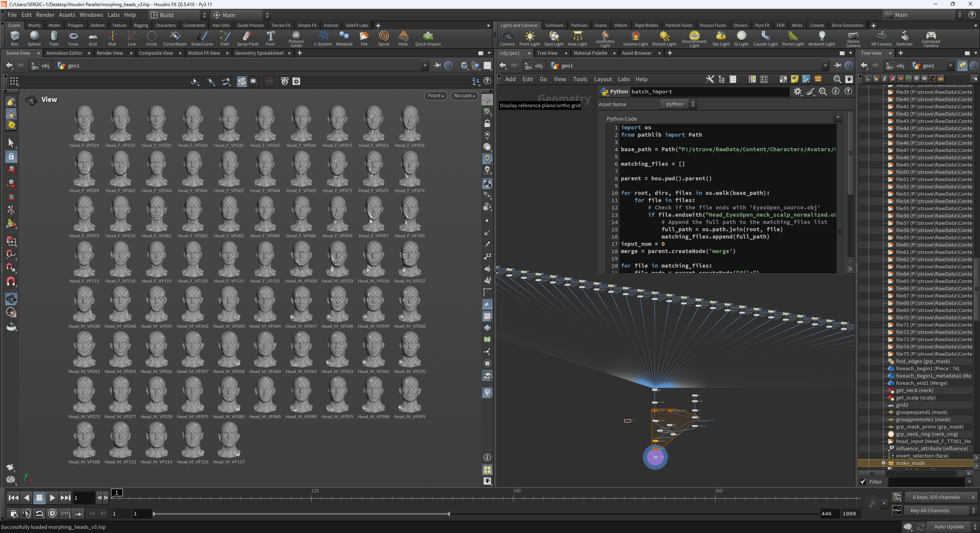Viewport: 980px width, 533px height.
Task: Switch to the Render View tab
Action: click(110, 53)
